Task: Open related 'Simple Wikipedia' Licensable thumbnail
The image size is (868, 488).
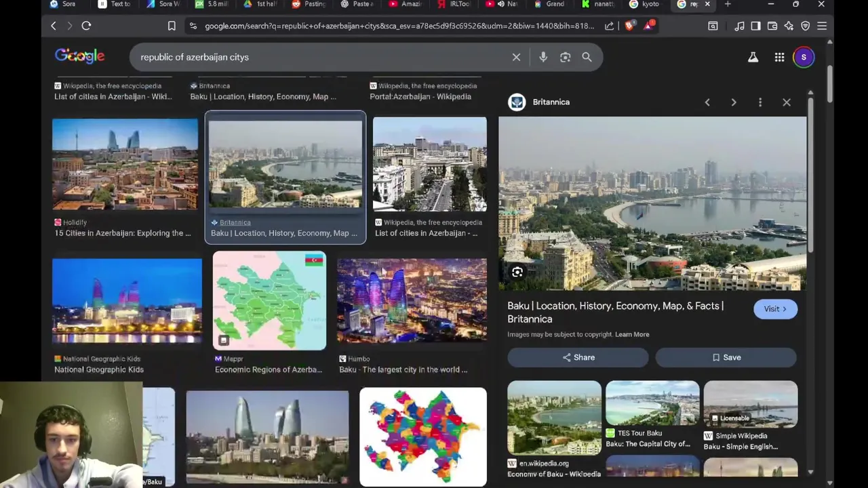Action: (x=751, y=404)
